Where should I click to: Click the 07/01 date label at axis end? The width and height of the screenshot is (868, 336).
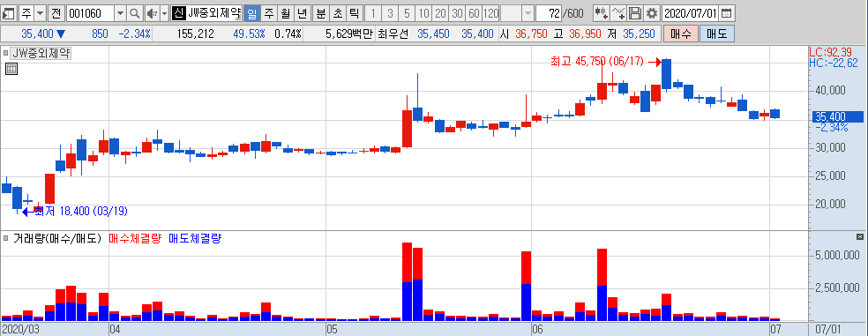(827, 330)
